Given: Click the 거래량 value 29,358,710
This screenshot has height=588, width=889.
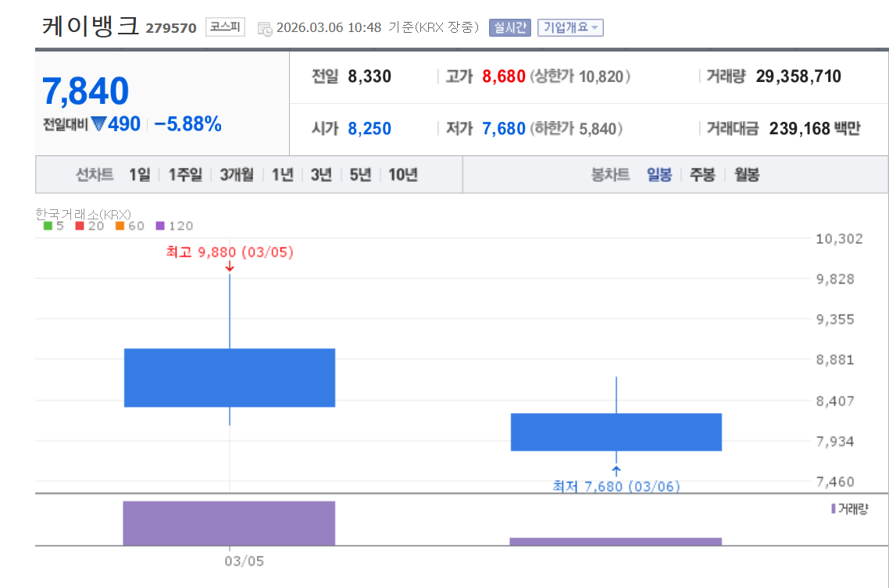Looking at the screenshot, I should pyautogui.click(x=798, y=77).
